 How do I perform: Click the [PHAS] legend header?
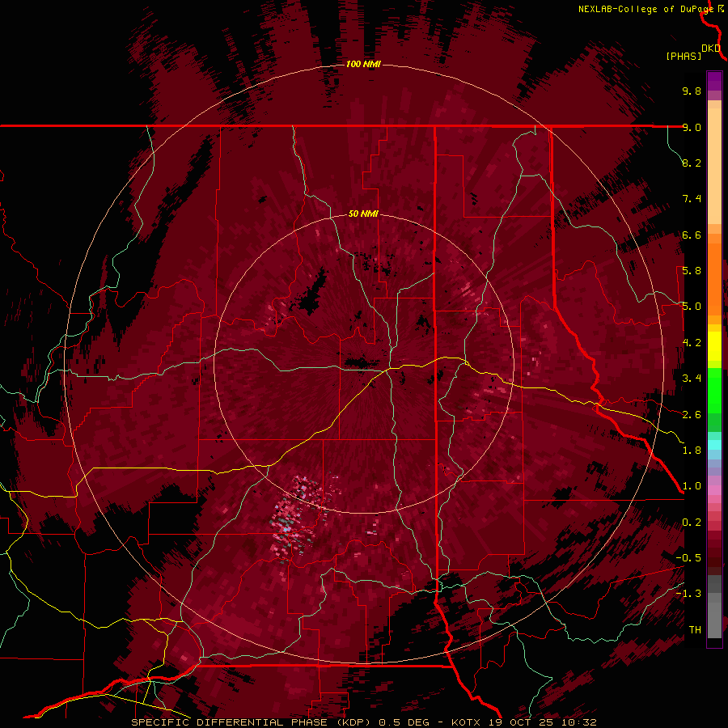(x=684, y=57)
